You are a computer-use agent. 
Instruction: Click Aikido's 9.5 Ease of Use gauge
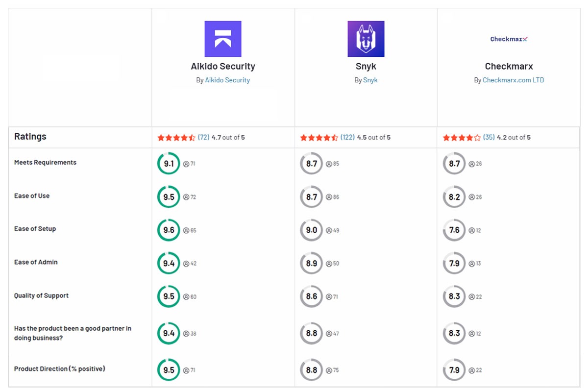coord(169,197)
